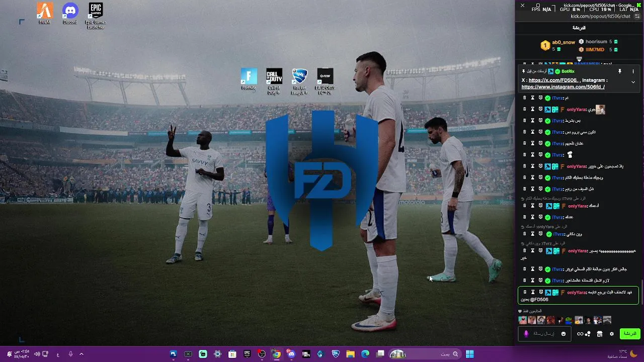Open Settings gear from the taskbar
Image resolution: width=644 pixels, height=362 pixels.
217,354
